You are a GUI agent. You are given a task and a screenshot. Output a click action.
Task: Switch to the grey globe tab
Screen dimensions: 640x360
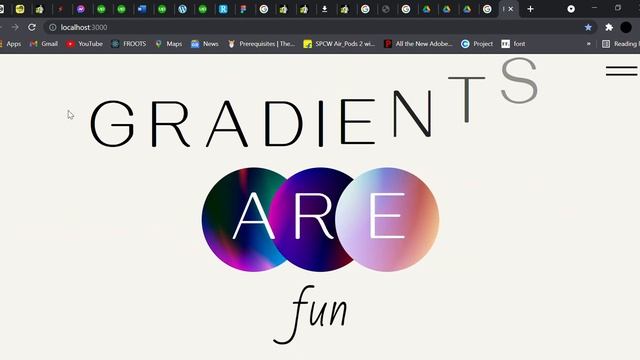386,9
